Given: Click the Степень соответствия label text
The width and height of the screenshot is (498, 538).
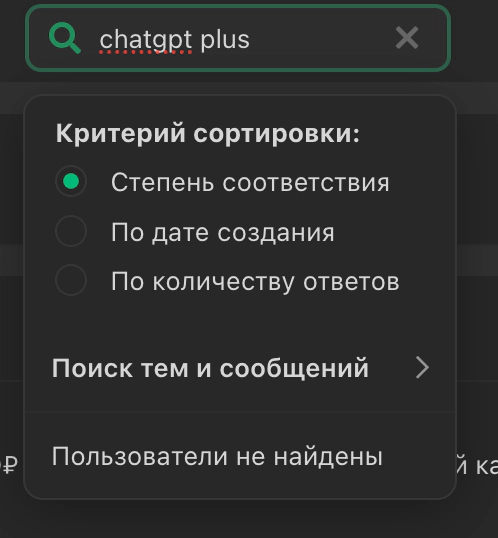Looking at the screenshot, I should click(250, 182).
